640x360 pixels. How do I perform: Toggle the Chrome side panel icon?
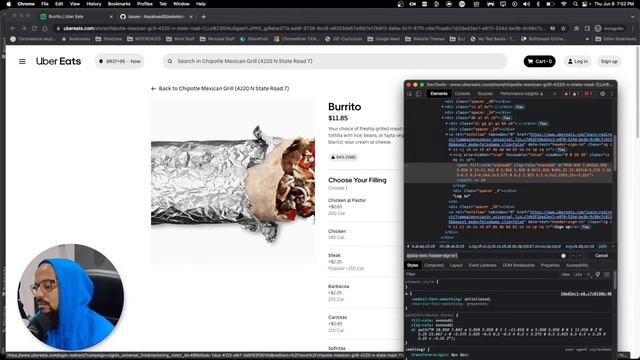pos(587,29)
